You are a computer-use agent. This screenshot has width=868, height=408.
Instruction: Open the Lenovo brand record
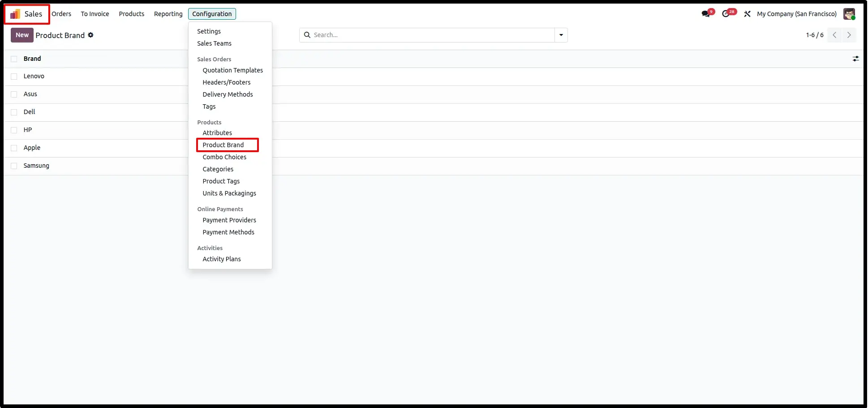coord(34,76)
